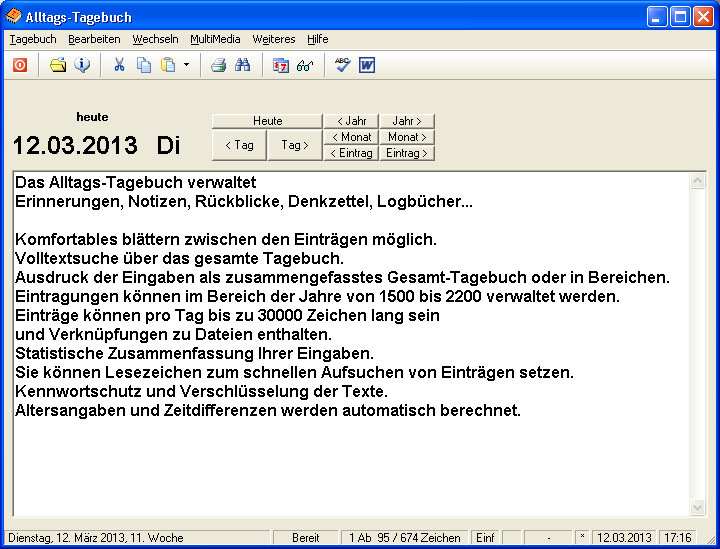Click the print icon in toolbar
This screenshot has width=720, height=549.
(218, 65)
